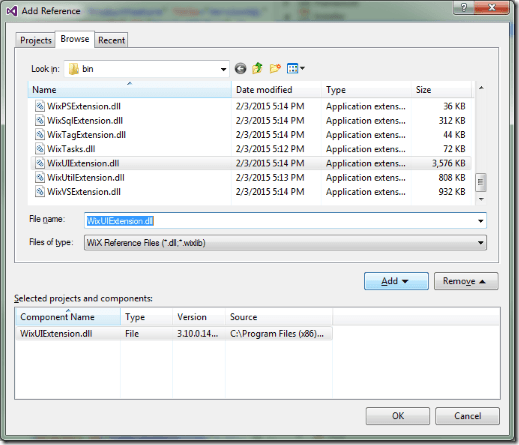
Task: Select WixPSExtension.dll file name
Action: pos(84,106)
